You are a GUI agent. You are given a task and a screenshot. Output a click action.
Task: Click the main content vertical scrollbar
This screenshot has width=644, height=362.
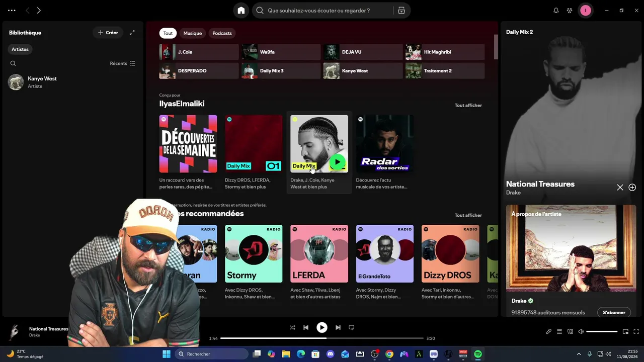tap(496, 47)
